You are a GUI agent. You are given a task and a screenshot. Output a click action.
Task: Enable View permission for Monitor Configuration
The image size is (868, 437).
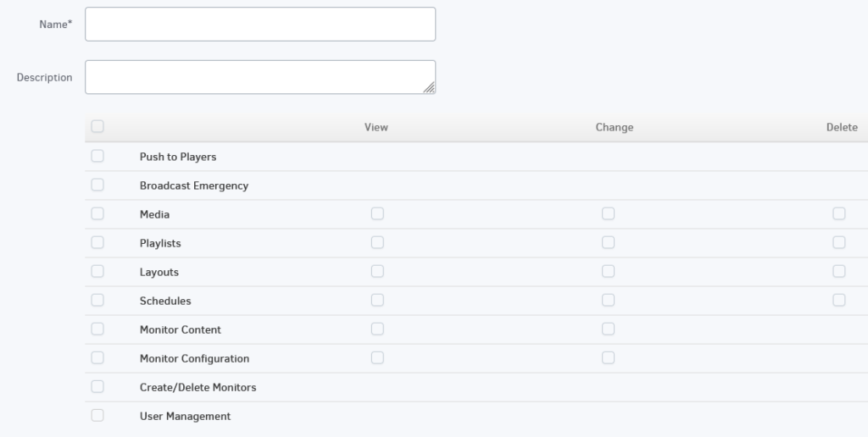tap(377, 358)
